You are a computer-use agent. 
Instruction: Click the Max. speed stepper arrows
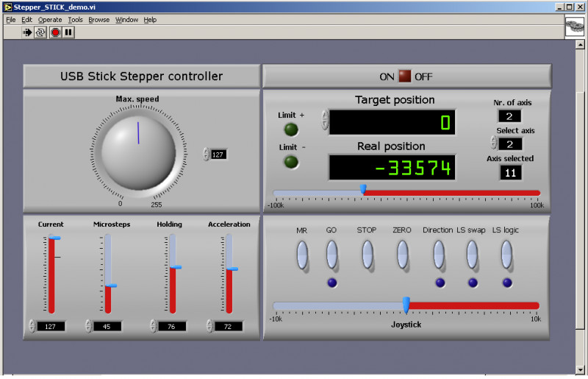tap(206, 155)
